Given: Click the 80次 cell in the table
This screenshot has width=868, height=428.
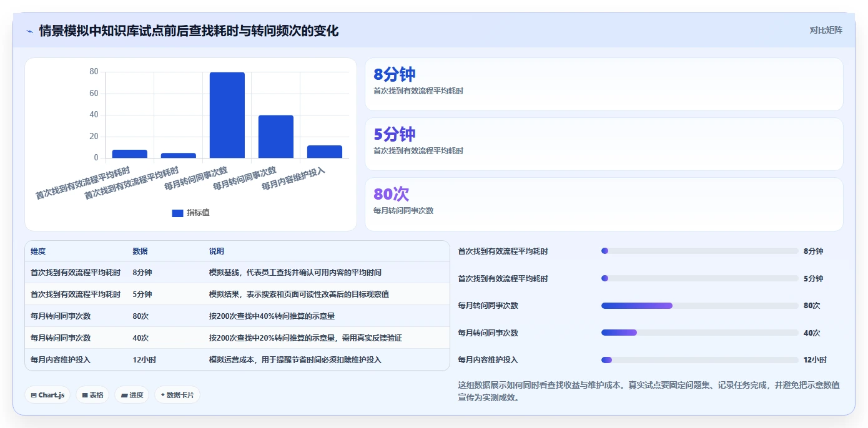Looking at the screenshot, I should (141, 316).
